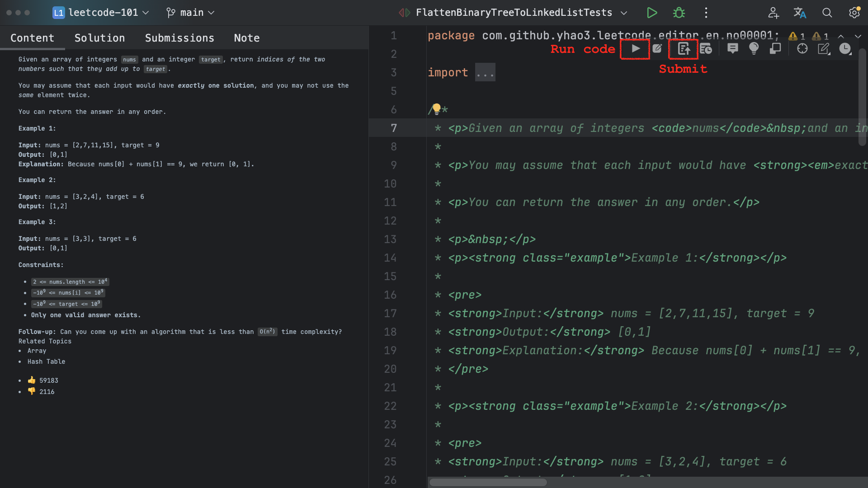Image resolution: width=868 pixels, height=488 pixels.
Task: Click the 'Related Topics' label
Action: point(45,341)
